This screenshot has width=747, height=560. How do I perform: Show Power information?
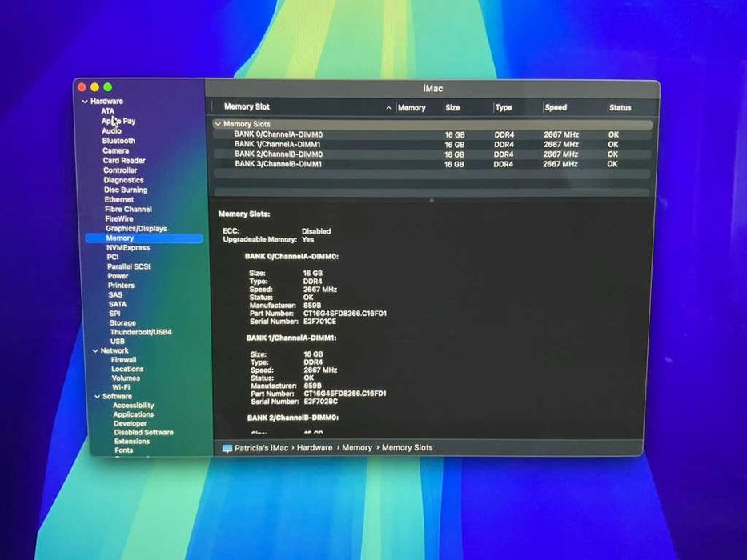pos(118,276)
